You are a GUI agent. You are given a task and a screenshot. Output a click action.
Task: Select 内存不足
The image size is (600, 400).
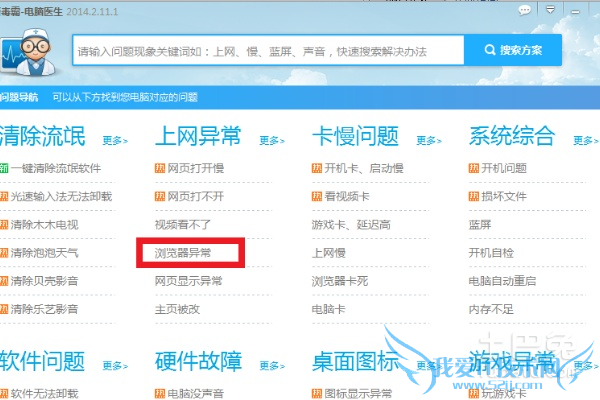coord(491,309)
